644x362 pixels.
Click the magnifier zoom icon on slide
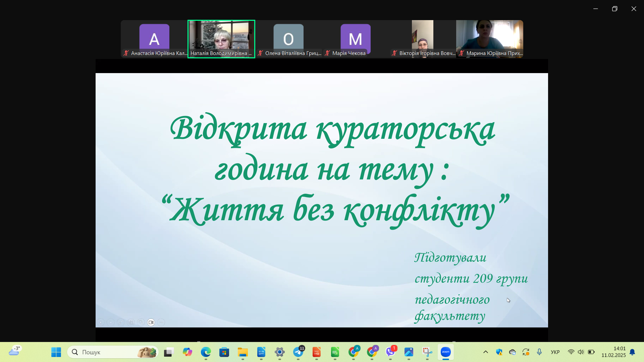(141, 322)
